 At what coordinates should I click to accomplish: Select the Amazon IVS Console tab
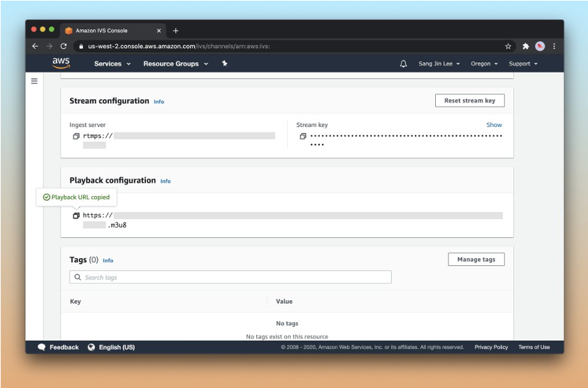112,31
